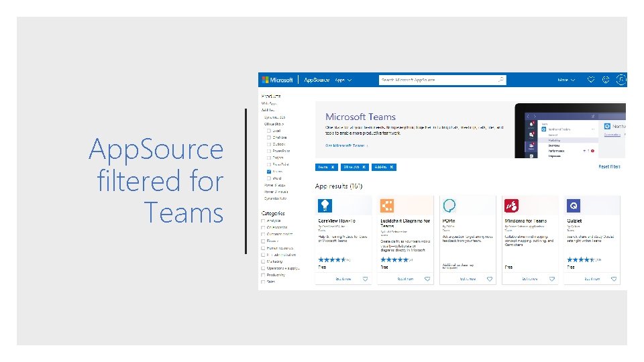
Task: Check the Outlook product checkbox
Action: pos(269,144)
